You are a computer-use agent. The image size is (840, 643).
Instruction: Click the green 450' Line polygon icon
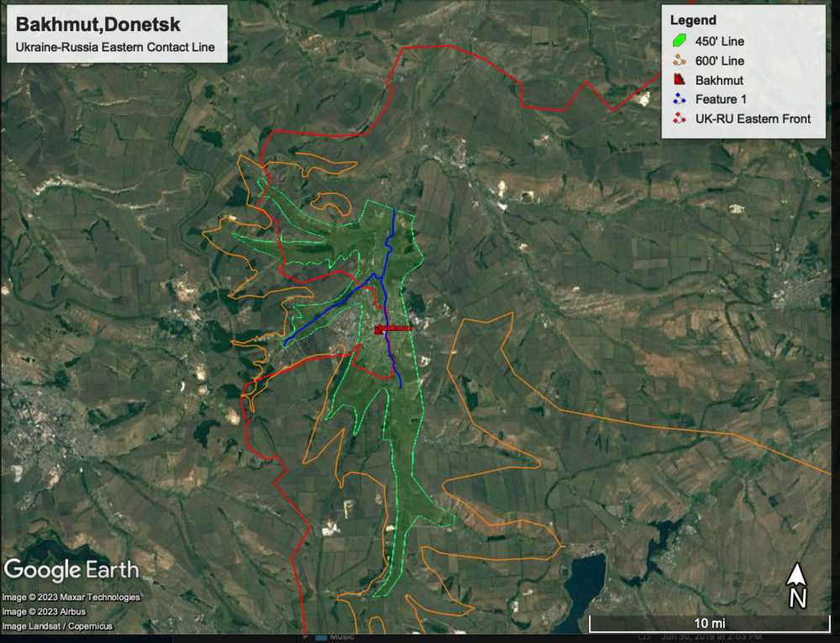click(680, 41)
